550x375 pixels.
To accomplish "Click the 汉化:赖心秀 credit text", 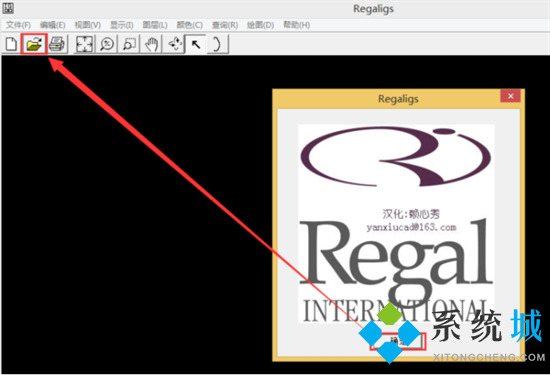I will [x=411, y=214].
